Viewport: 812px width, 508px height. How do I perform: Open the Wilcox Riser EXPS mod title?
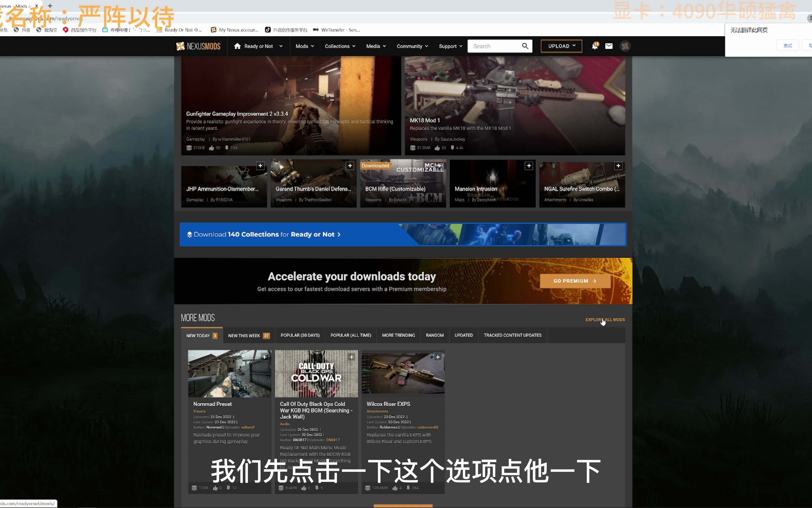(x=388, y=404)
